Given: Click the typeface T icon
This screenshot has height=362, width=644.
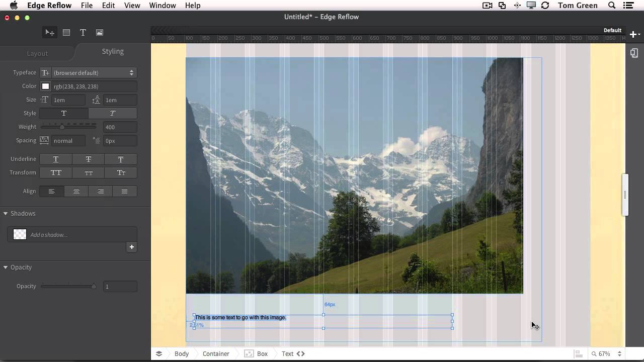Looking at the screenshot, I should click(45, 72).
